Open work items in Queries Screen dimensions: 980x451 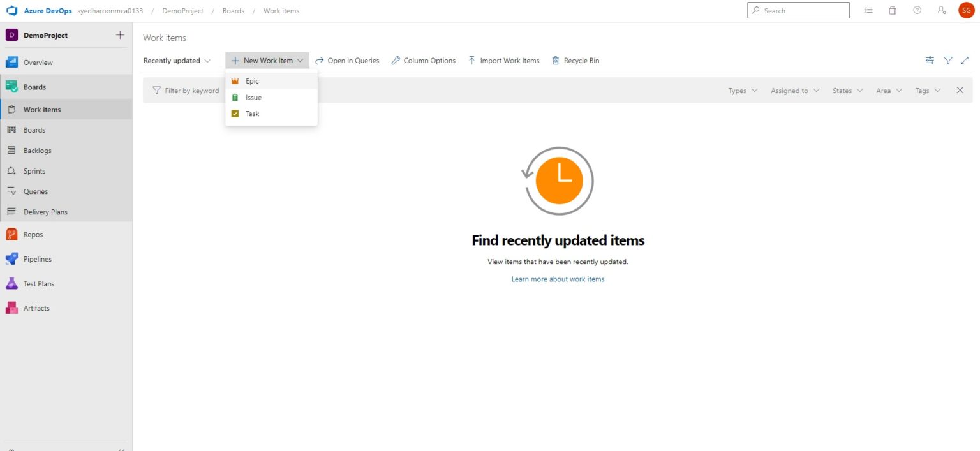[347, 60]
